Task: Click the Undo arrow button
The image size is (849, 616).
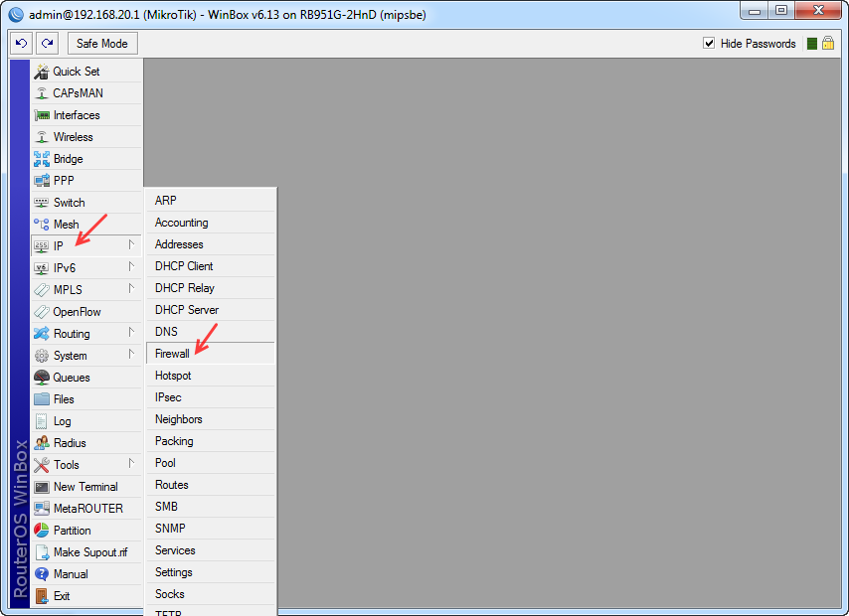Action: [22, 44]
